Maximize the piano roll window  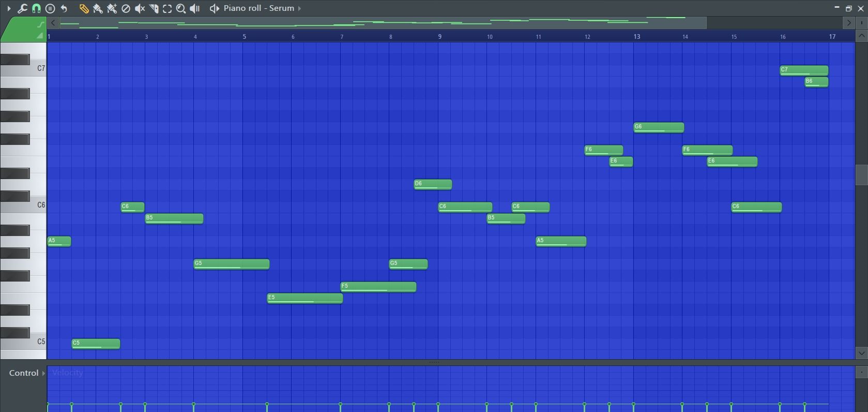tap(848, 8)
